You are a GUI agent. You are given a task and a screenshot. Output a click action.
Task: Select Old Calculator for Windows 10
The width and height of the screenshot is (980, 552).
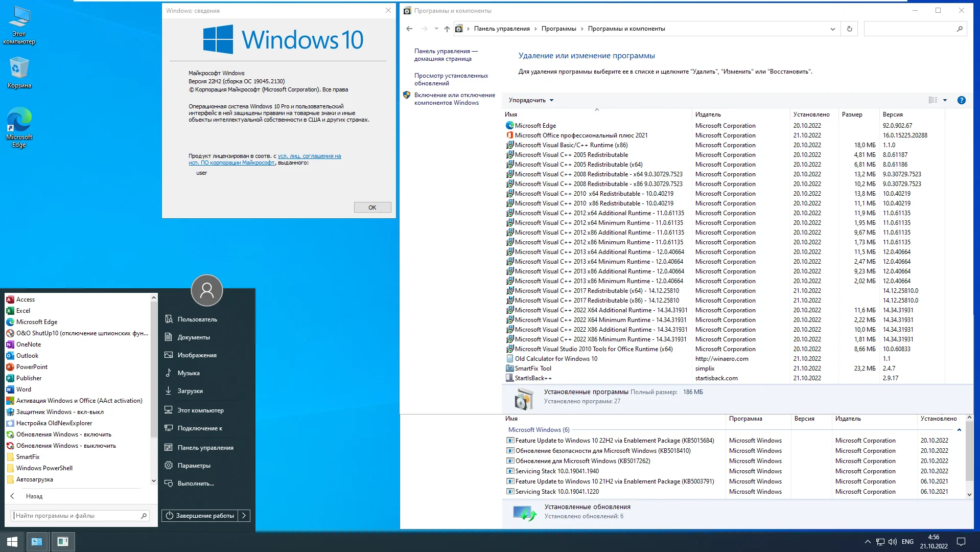(556, 359)
